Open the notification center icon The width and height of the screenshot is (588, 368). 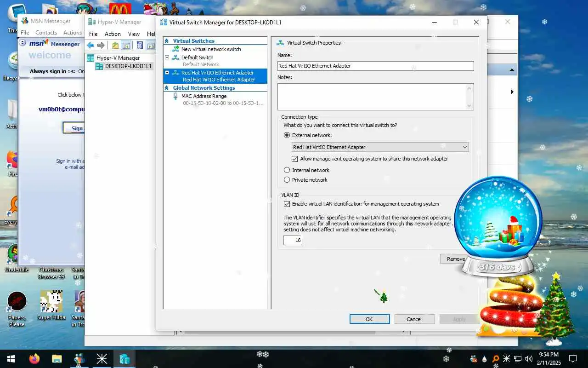coord(573,359)
